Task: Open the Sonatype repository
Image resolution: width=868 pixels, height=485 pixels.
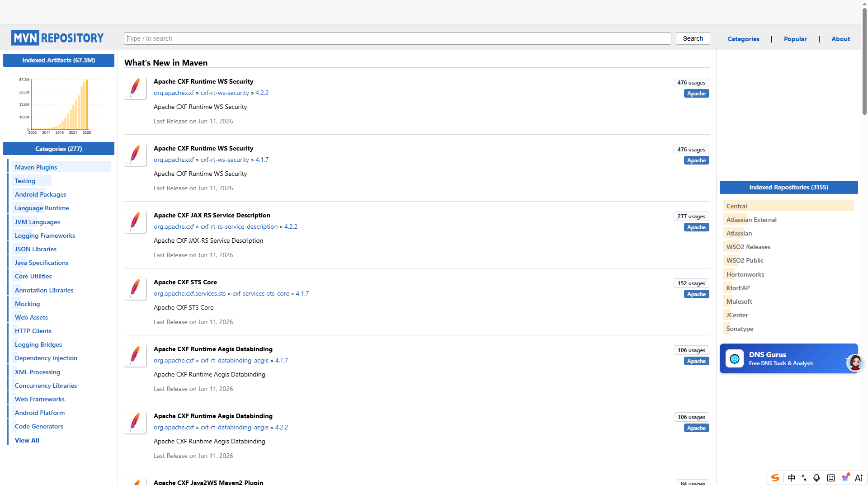Action: point(740,329)
